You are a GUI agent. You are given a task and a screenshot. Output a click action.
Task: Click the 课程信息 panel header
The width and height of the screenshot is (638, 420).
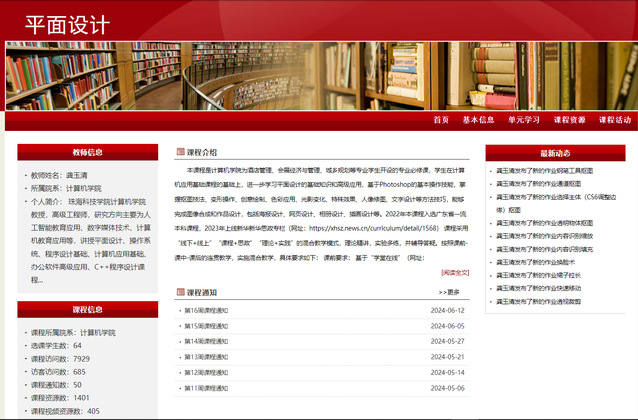pyautogui.click(x=87, y=309)
